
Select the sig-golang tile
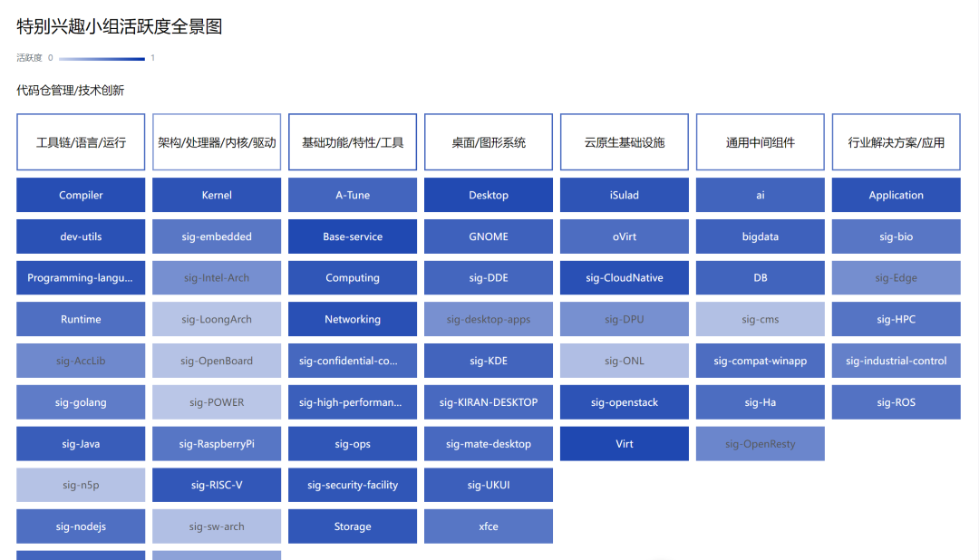(x=81, y=402)
